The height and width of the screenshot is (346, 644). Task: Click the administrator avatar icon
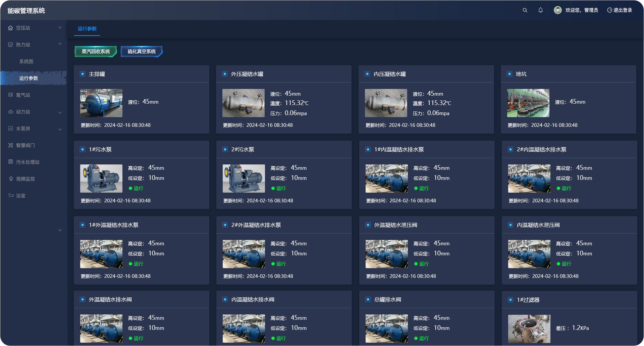coord(557,10)
